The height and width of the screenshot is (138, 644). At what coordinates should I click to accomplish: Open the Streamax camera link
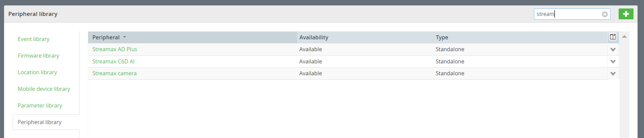pyautogui.click(x=114, y=73)
